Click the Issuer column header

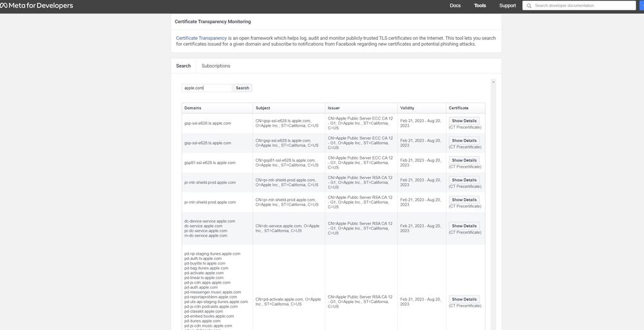click(x=334, y=108)
